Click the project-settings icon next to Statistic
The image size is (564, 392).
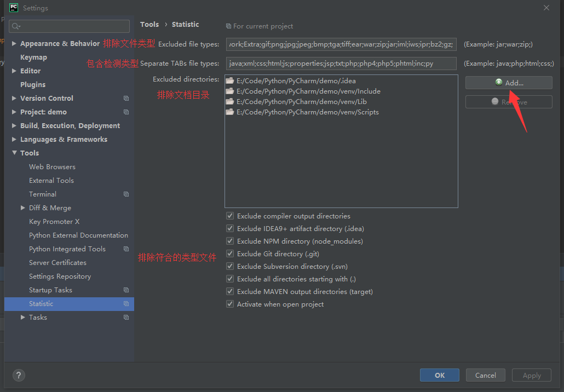click(126, 304)
